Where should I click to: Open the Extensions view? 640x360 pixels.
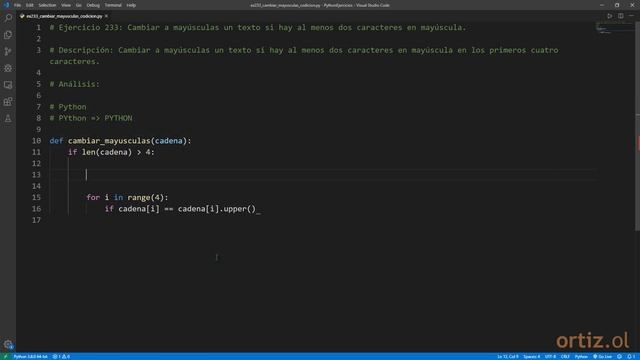(x=8, y=102)
